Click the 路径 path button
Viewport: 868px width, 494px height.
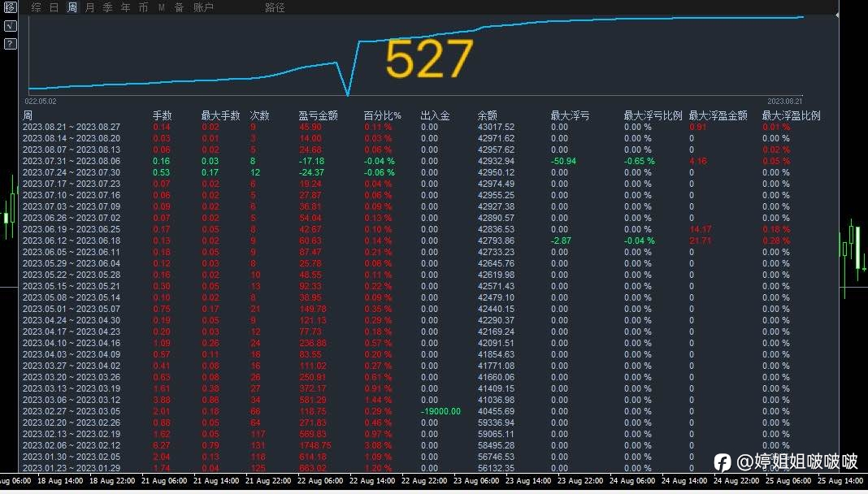click(x=275, y=7)
